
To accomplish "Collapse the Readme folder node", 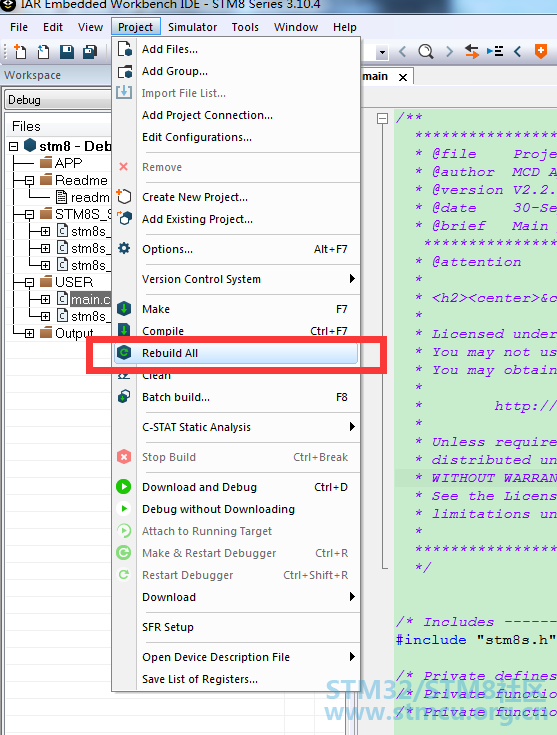I will (30, 180).
